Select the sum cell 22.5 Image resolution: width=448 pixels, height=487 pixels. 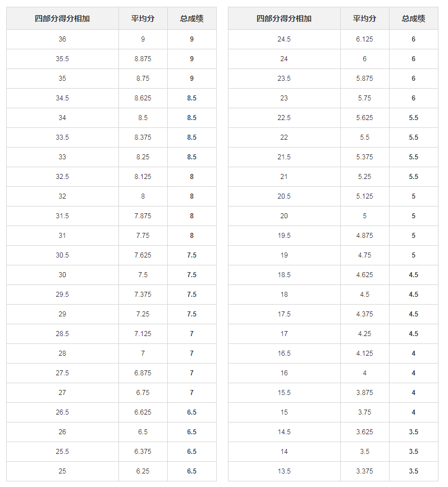[284, 118]
